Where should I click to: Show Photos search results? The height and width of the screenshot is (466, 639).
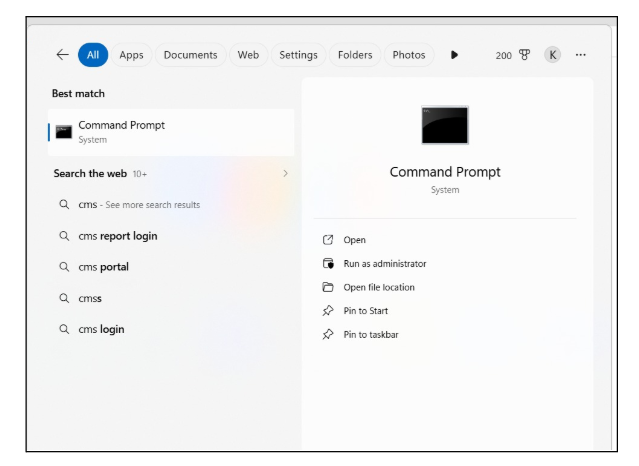pos(408,55)
